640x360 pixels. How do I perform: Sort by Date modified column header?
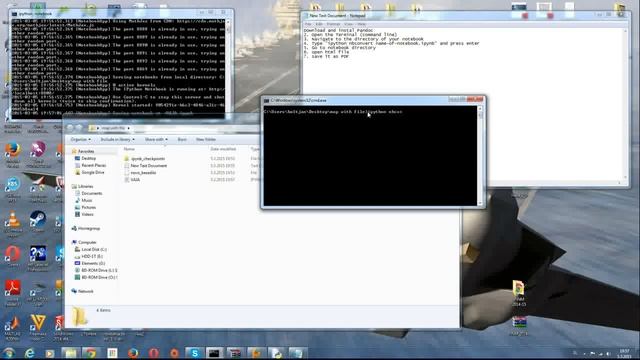(x=223, y=149)
